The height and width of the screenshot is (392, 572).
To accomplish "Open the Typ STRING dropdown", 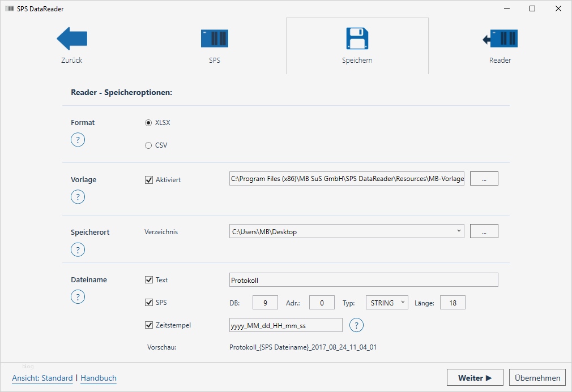I will tap(387, 303).
